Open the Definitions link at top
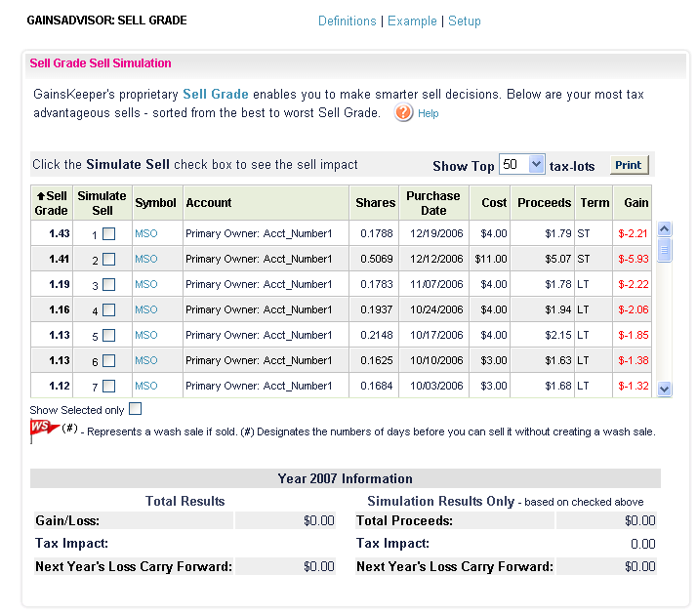This screenshot has width=697, height=616. click(348, 21)
